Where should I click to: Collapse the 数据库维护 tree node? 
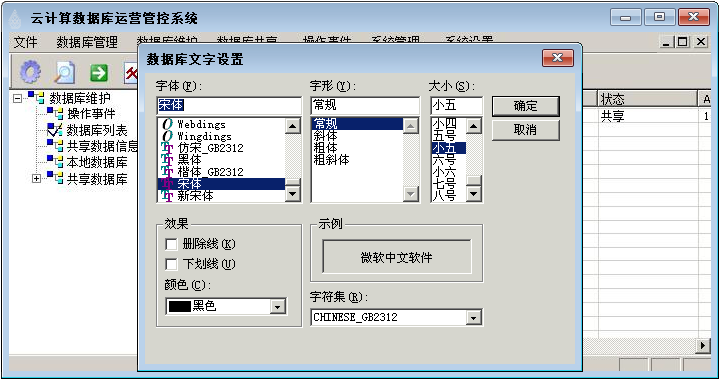pyautogui.click(x=17, y=98)
